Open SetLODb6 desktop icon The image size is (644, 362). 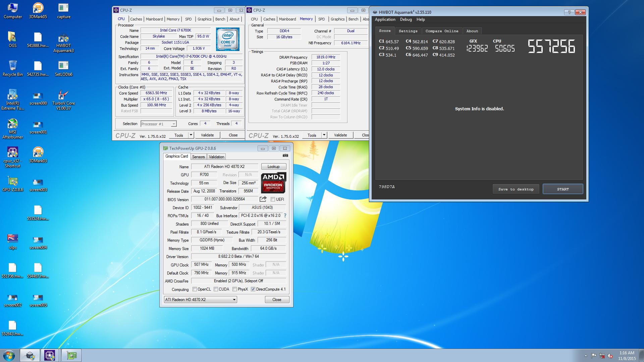tap(63, 68)
